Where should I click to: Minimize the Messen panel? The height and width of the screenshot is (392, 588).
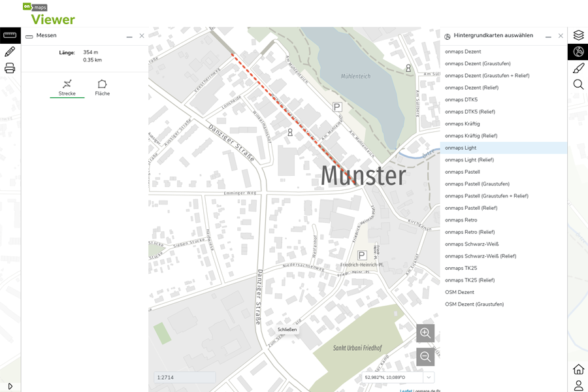129,36
